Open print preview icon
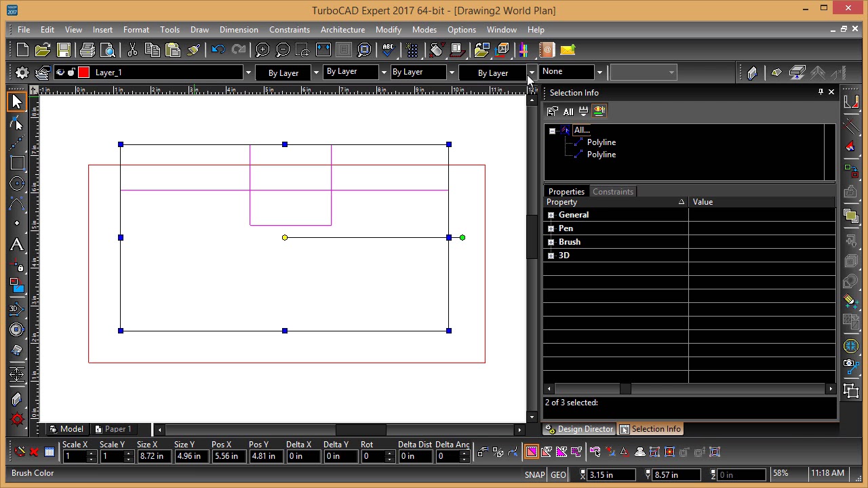The width and height of the screenshot is (868, 488). (107, 49)
